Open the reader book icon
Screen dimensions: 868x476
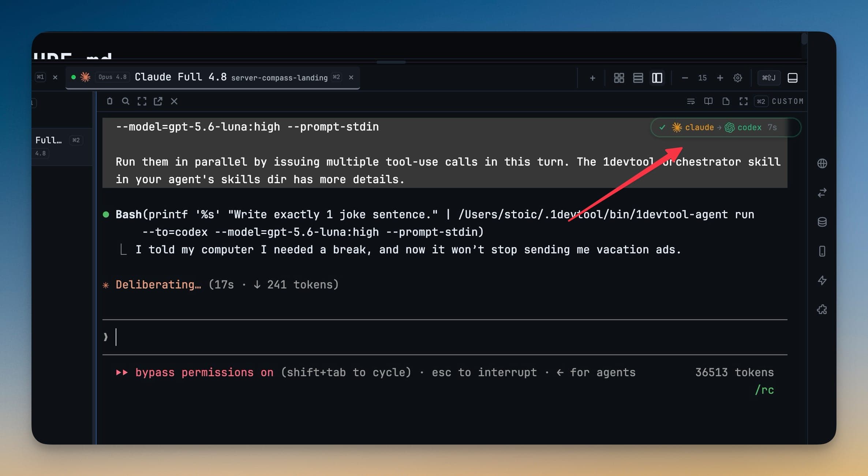tap(708, 101)
